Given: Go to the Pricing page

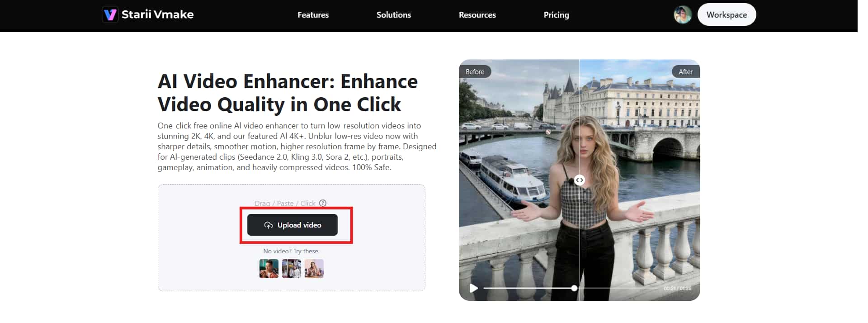Looking at the screenshot, I should pos(556,15).
